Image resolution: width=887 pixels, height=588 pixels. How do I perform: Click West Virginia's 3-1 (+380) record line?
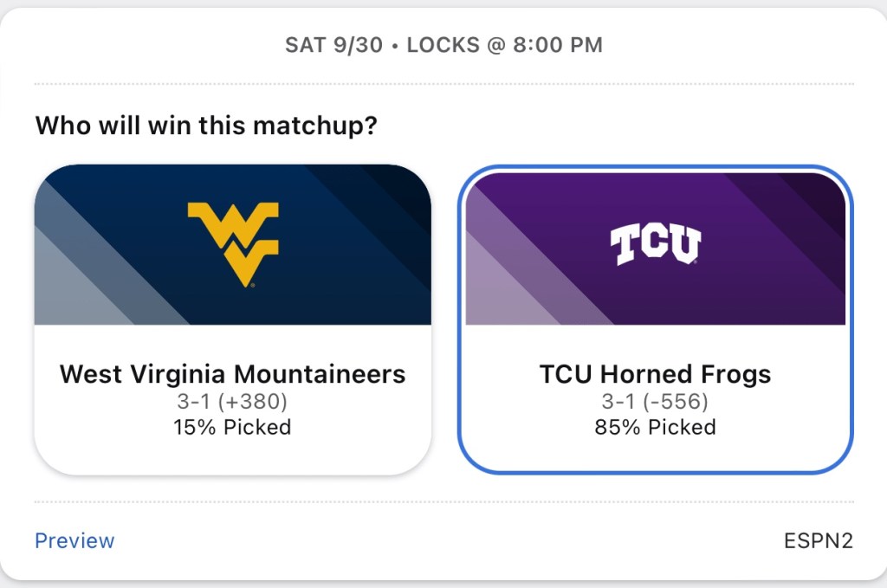coord(232,402)
